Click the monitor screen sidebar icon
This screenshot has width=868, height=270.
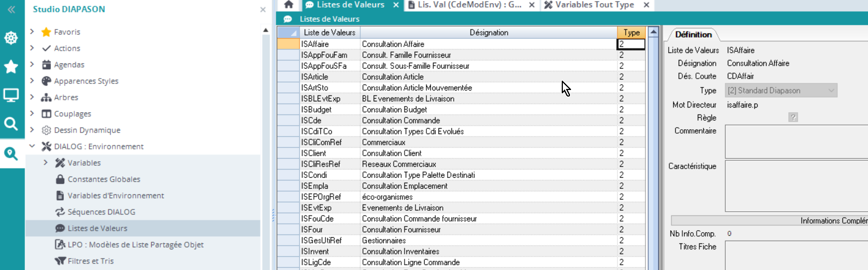click(11, 95)
